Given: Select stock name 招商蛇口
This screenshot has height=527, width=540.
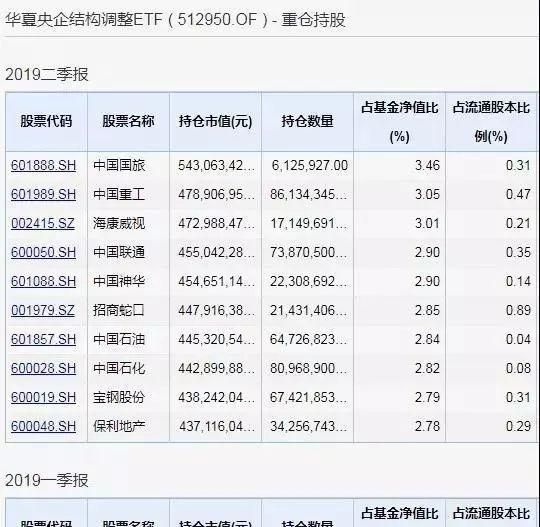Looking at the screenshot, I should pyautogui.click(x=119, y=310).
